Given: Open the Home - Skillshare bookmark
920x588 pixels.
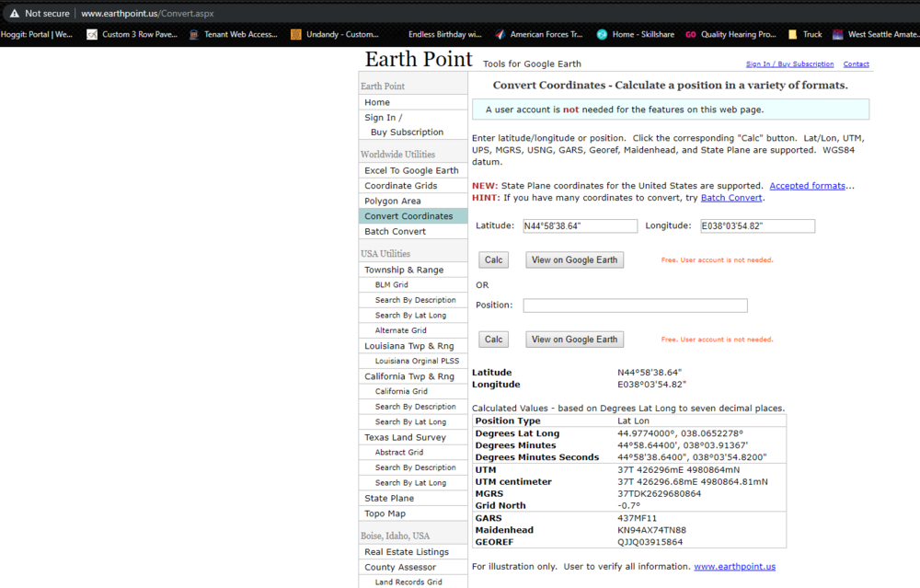Looking at the screenshot, I should (x=636, y=35).
